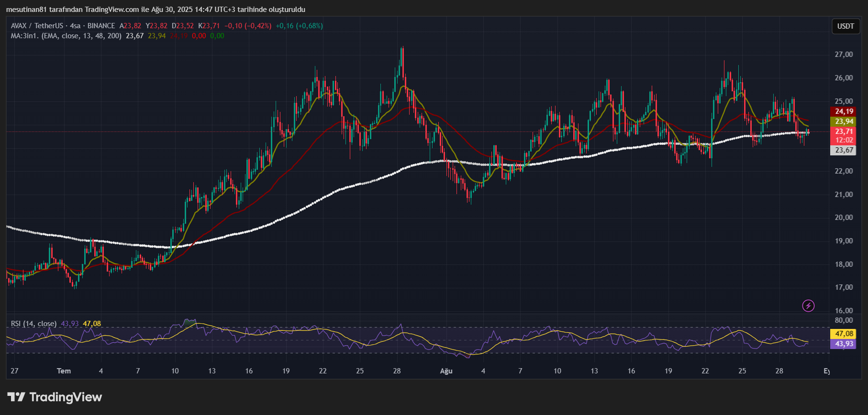Screen dimensions: 868x415
Task: Click the purple lightning bolt icon
Action: pos(808,306)
